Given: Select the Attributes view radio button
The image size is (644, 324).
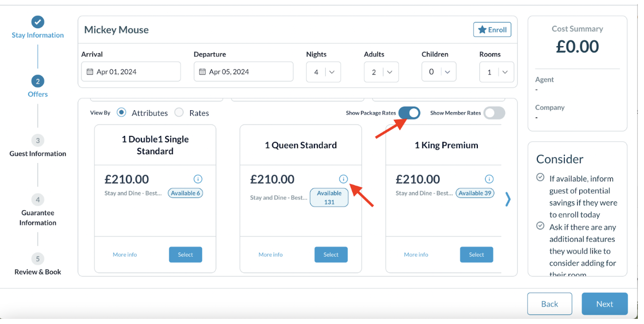Looking at the screenshot, I should [122, 113].
